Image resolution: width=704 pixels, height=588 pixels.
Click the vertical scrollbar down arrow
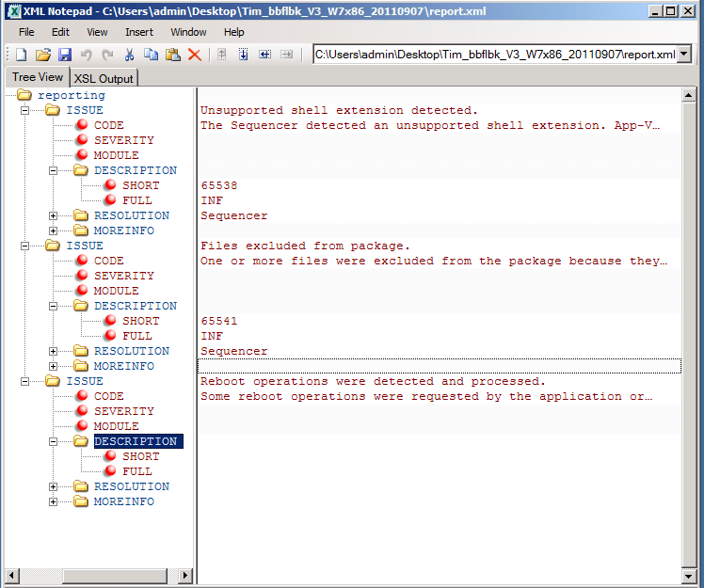(x=689, y=576)
